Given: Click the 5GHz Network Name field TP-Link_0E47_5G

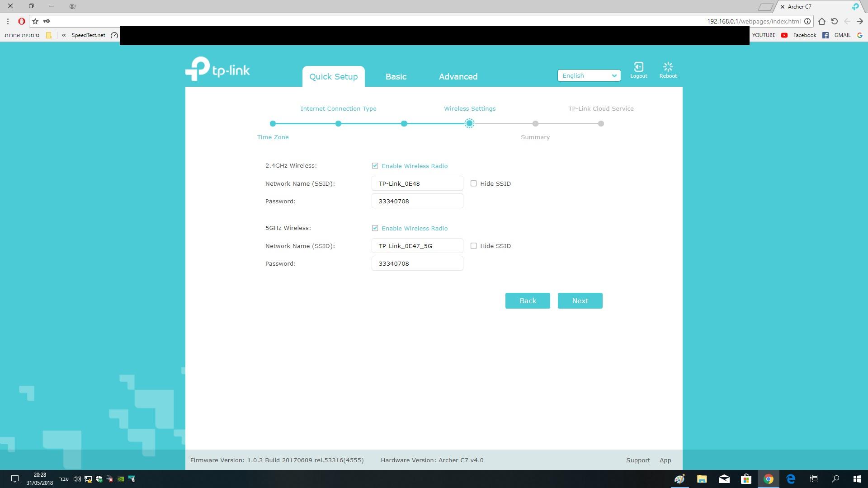Looking at the screenshot, I should point(417,246).
